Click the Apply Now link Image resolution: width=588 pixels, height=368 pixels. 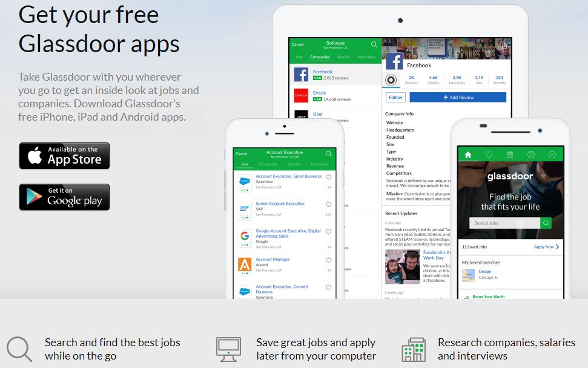[544, 247]
